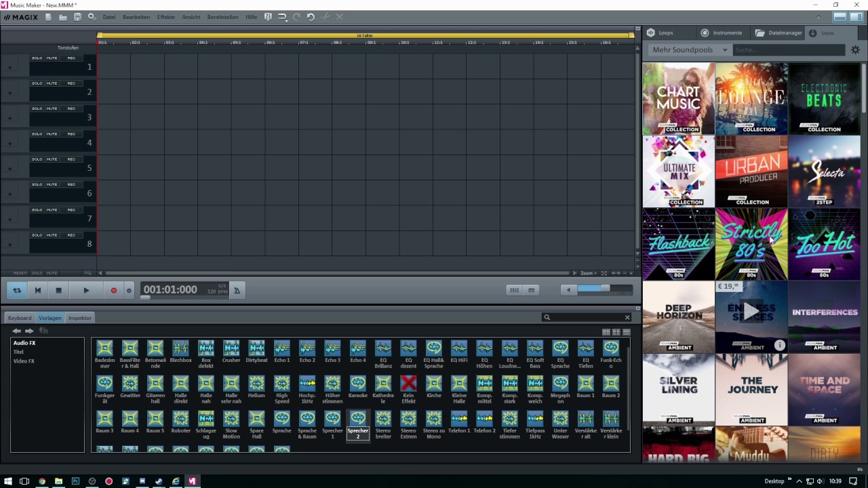Create a new project with the toolbar icon
The height and width of the screenshot is (488, 868).
48,17
